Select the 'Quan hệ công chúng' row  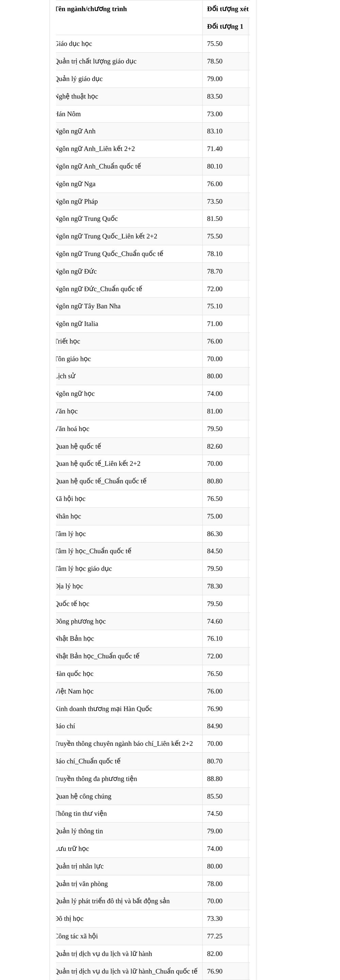point(152,796)
